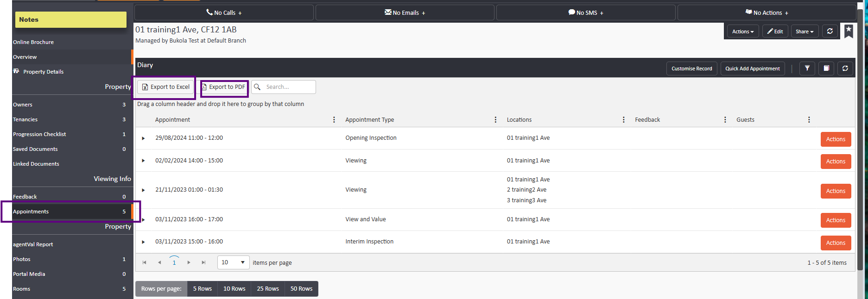This screenshot has width=868, height=299.
Task: Open the top Actions dropdown
Action: [742, 31]
